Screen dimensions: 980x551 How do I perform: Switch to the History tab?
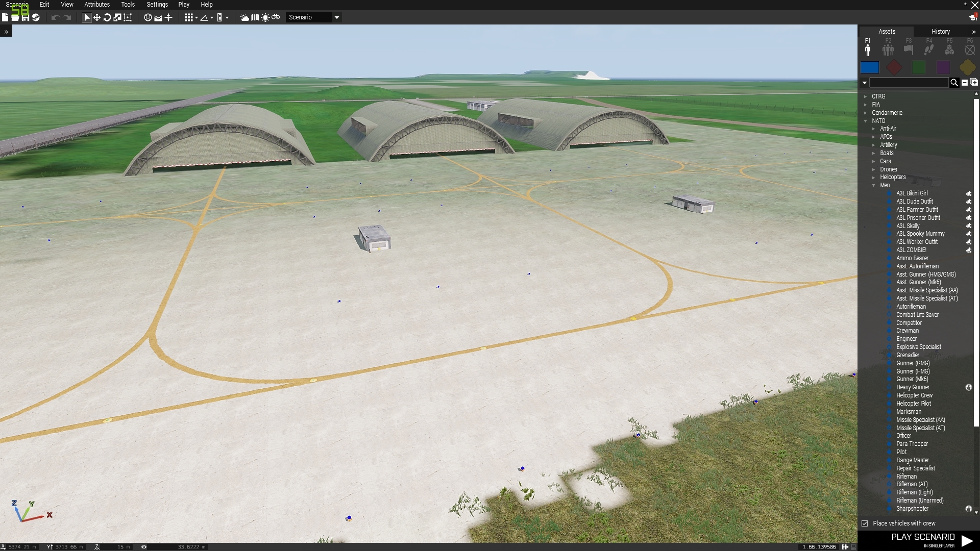coord(940,32)
